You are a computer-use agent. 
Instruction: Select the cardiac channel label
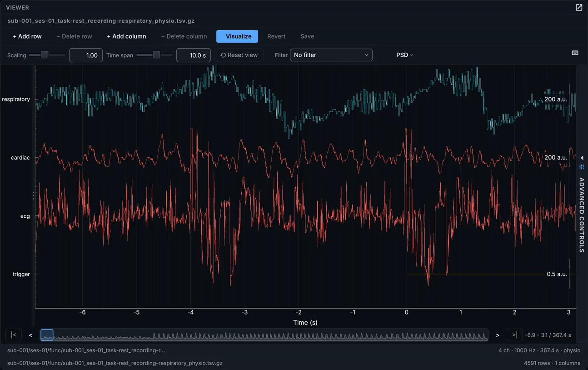tap(20, 158)
